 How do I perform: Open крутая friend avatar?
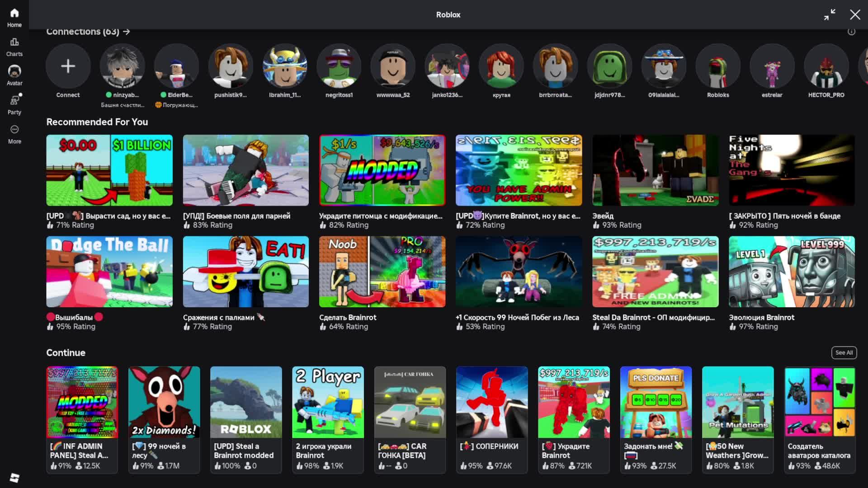click(501, 66)
